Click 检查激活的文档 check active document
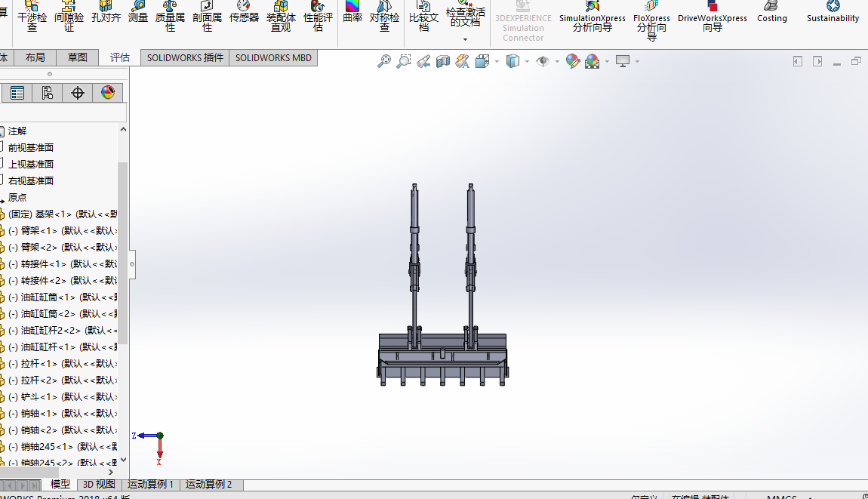Screen dimensions: 868x499 (x=466, y=14)
